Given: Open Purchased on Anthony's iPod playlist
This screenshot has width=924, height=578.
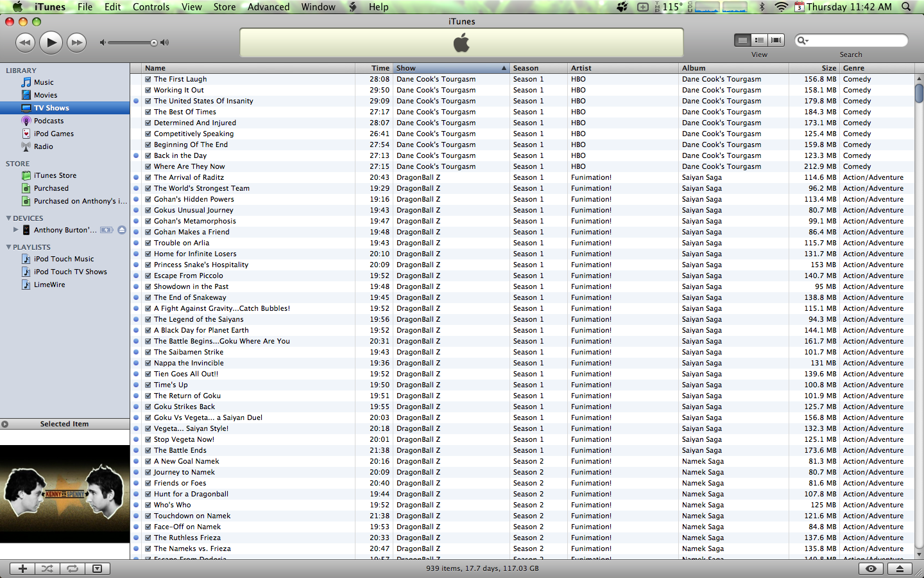Looking at the screenshot, I should point(65,201).
